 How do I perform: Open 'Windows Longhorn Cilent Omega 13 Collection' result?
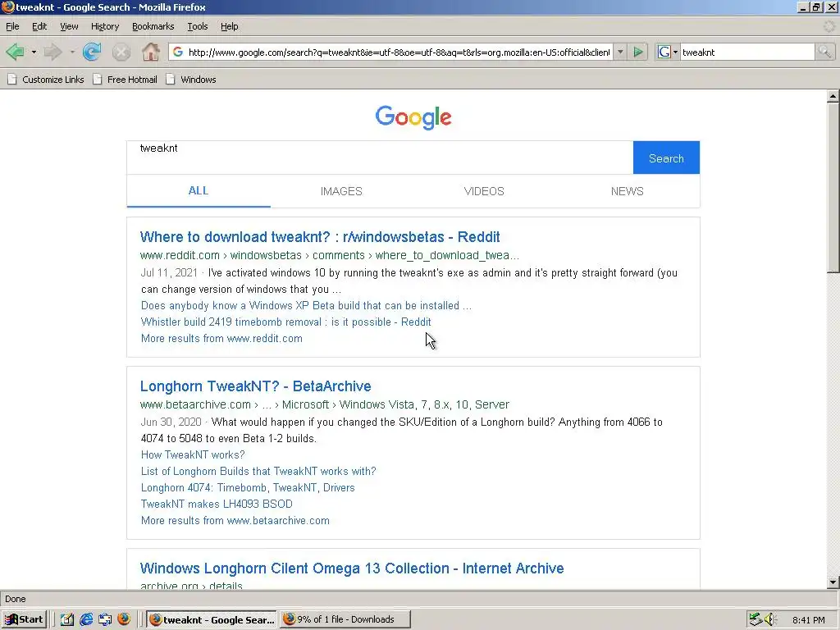click(352, 568)
